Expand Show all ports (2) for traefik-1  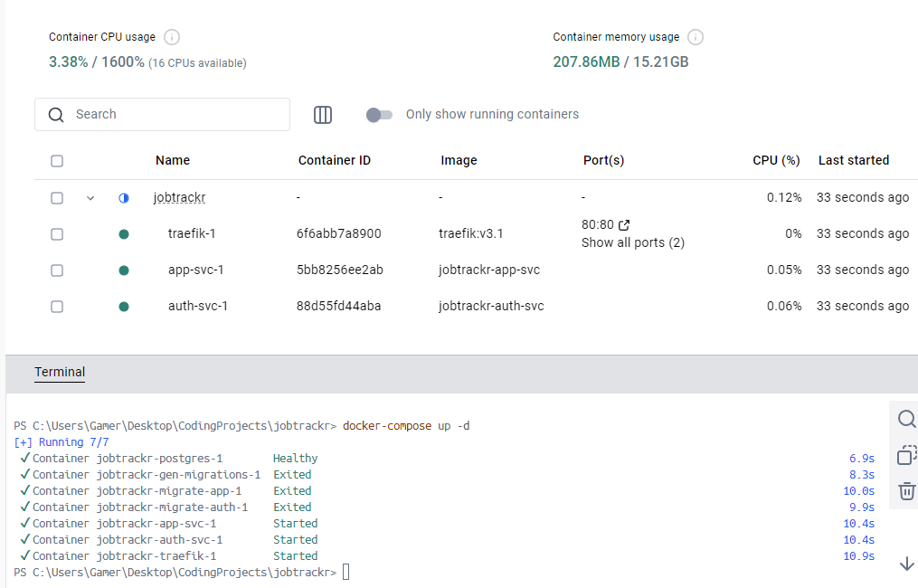pyautogui.click(x=632, y=242)
